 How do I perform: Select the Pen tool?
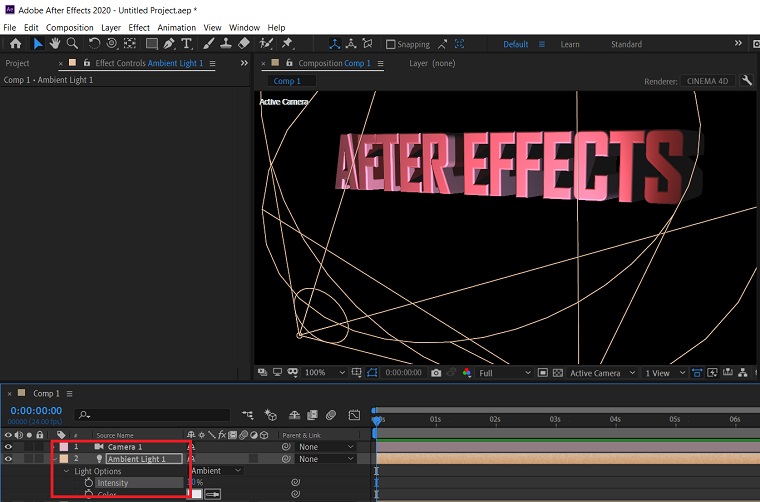[169, 44]
